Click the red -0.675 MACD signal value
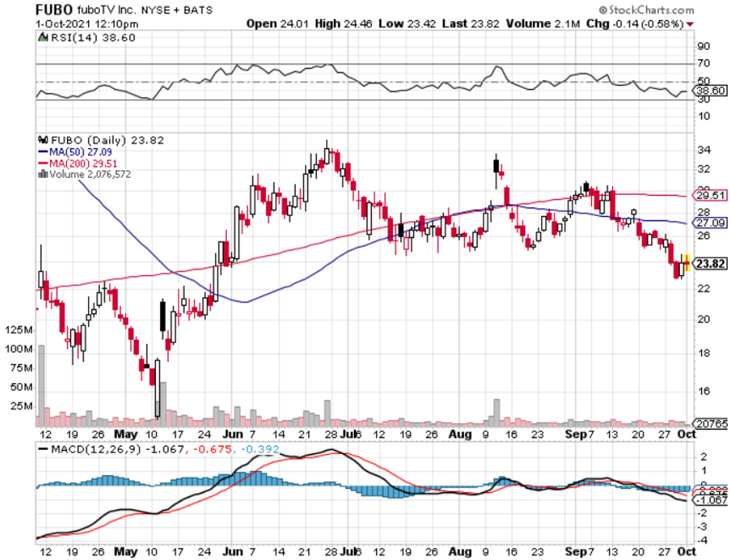The image size is (730, 560). (212, 450)
